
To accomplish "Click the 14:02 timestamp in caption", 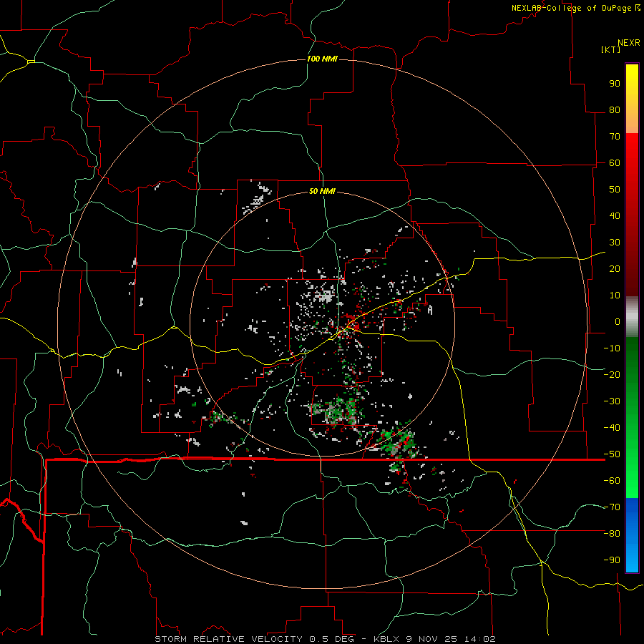I will (479, 639).
